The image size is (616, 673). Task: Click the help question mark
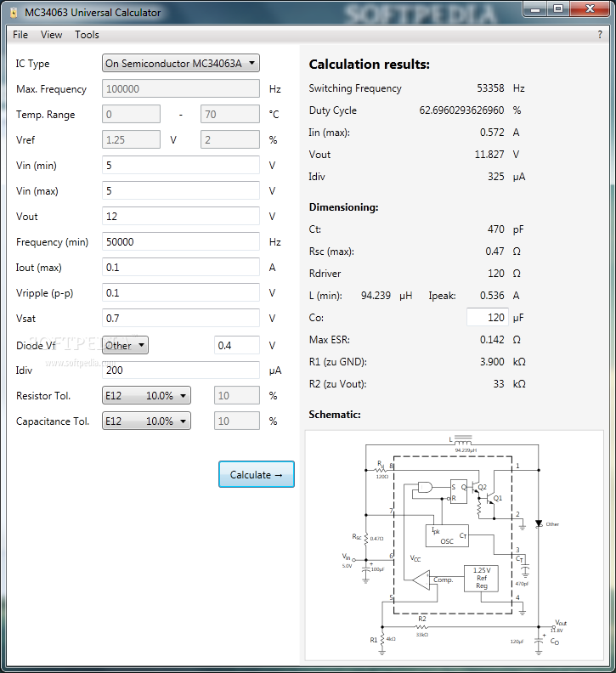(x=600, y=35)
